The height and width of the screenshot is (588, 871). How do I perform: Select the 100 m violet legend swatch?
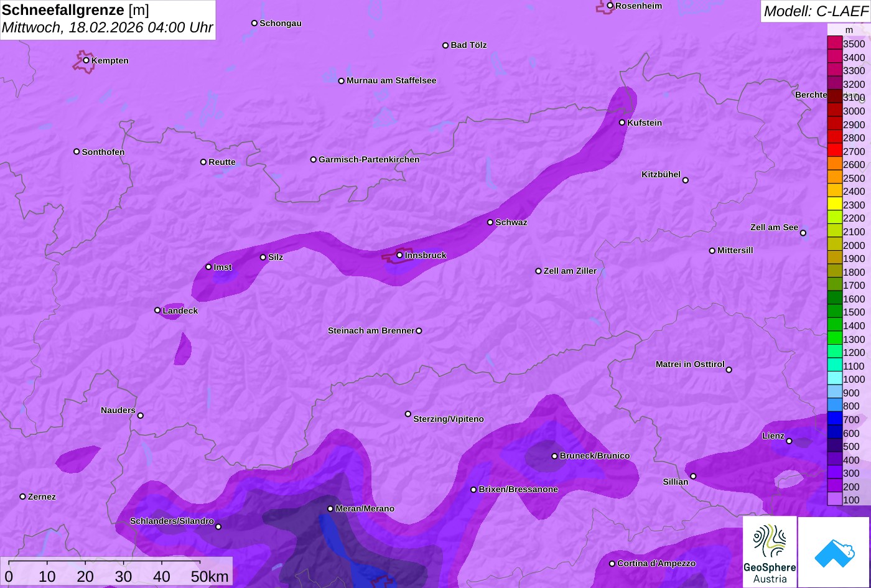(835, 499)
